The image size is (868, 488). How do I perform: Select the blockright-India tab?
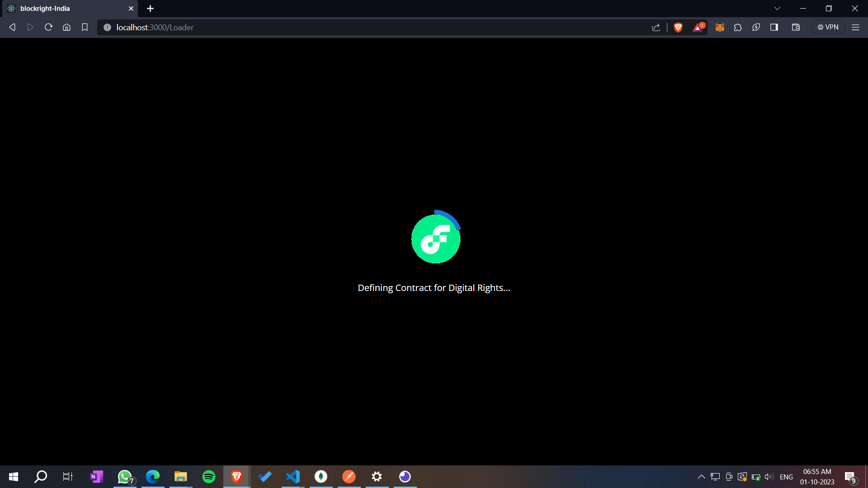[68, 9]
